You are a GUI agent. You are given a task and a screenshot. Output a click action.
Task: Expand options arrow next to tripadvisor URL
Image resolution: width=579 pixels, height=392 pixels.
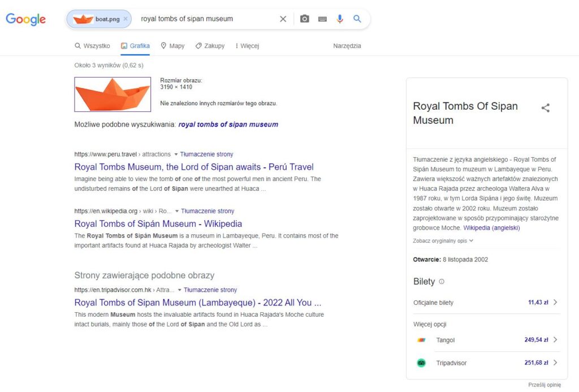point(179,290)
